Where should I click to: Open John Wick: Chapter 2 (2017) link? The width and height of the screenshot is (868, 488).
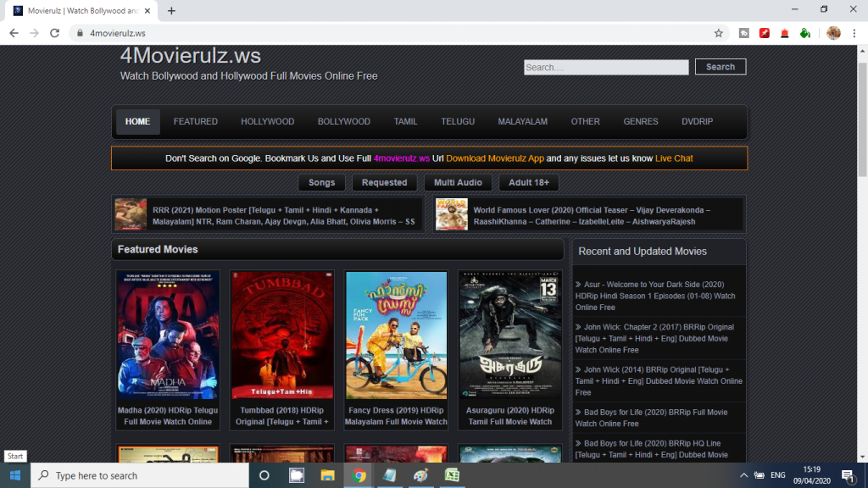tap(654, 339)
